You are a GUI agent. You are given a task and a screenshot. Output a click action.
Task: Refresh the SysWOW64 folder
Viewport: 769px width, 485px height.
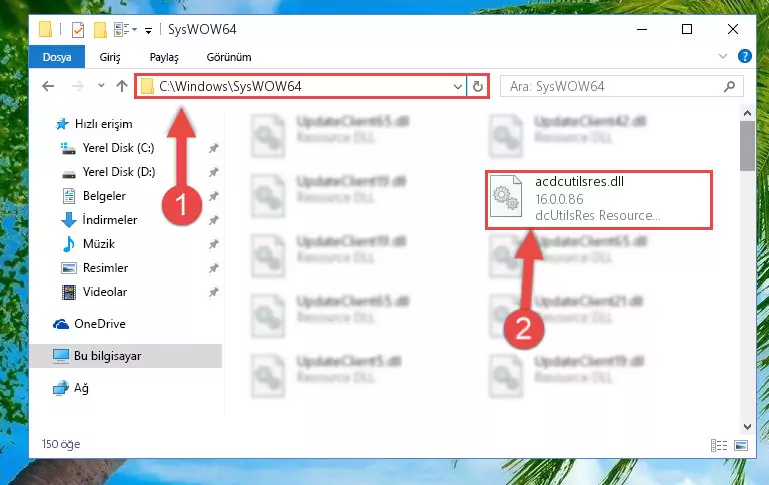(478, 87)
